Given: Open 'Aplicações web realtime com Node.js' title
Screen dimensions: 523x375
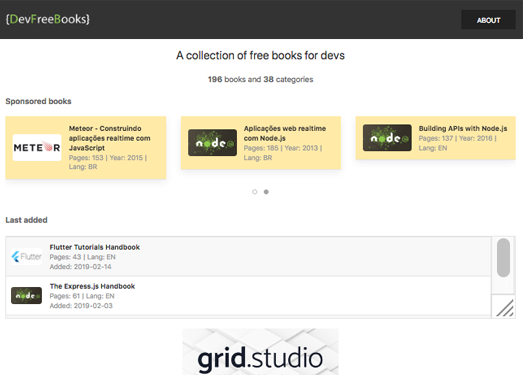Looking at the screenshot, I should tap(285, 133).
